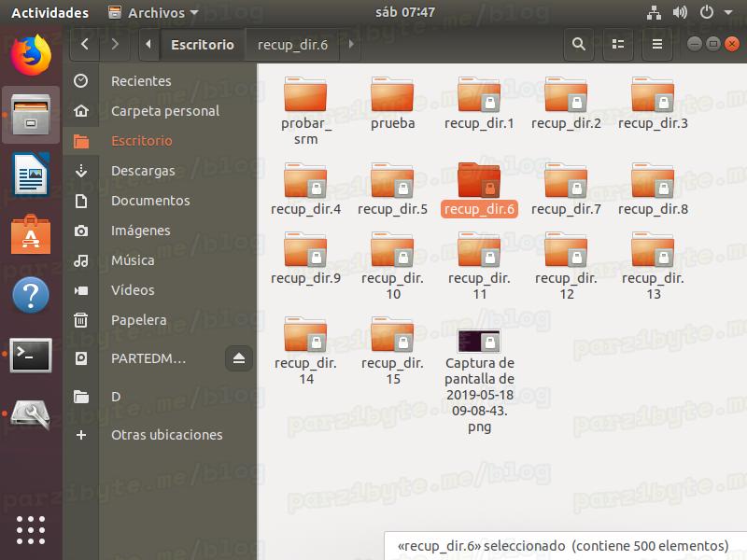Image resolution: width=747 pixels, height=560 pixels.
Task: Open Música in the sidebar
Action: click(160, 260)
